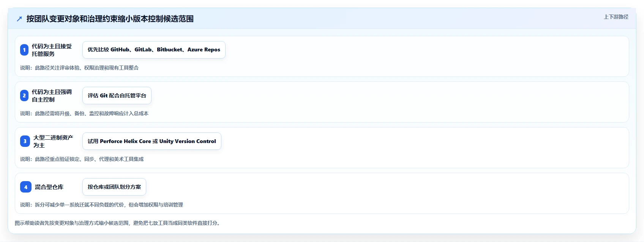Click the number 1 step badge
This screenshot has width=644, height=242.
(24, 50)
